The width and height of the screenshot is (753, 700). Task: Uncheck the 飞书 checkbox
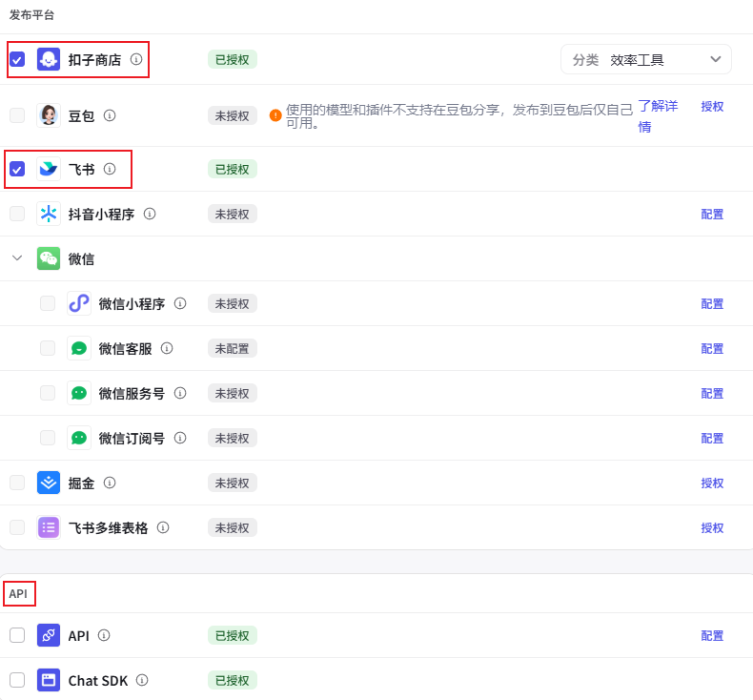(17, 169)
